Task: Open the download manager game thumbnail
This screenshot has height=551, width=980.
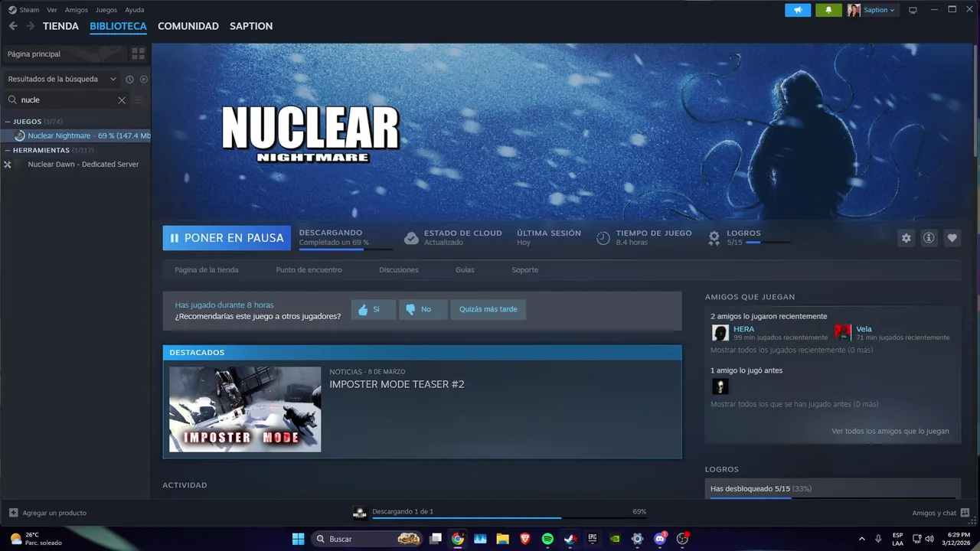Action: [360, 512]
